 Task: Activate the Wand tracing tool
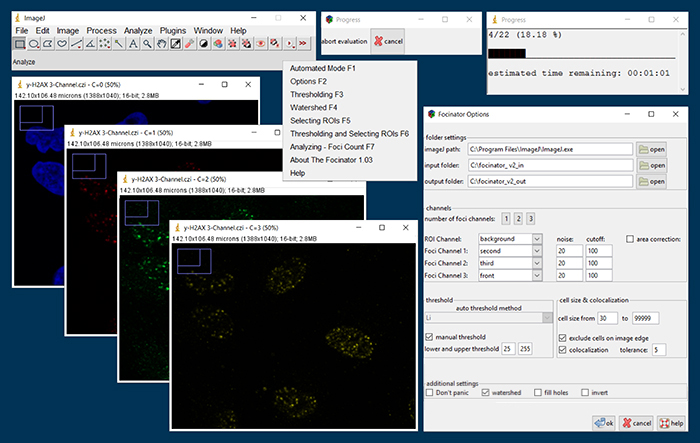point(119,44)
